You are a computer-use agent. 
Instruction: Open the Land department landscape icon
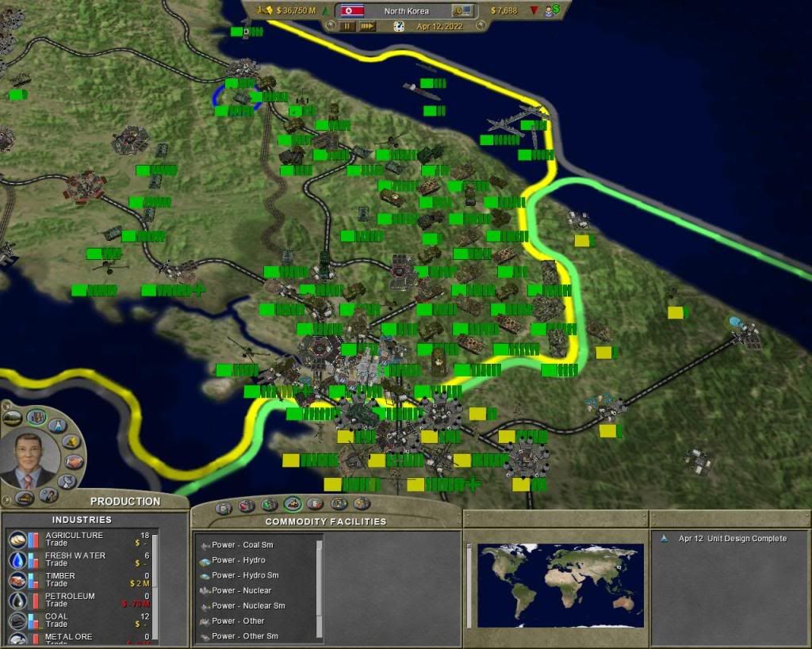pos(13,418)
